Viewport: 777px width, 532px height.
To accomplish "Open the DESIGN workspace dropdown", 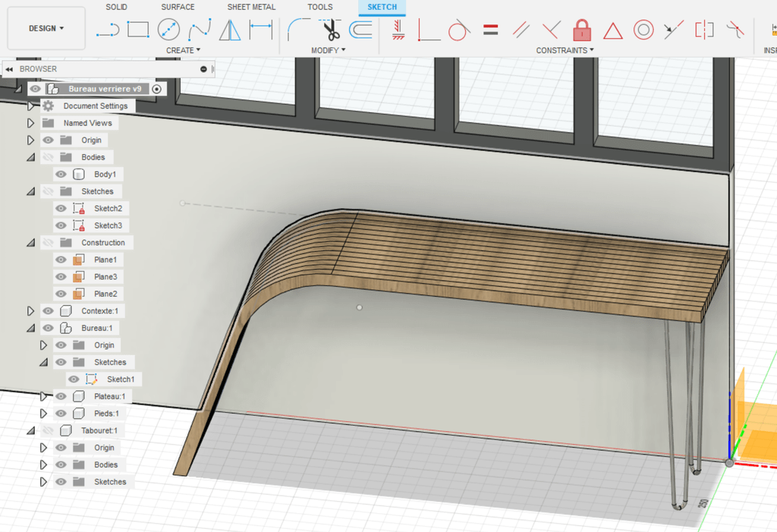I will (46, 28).
